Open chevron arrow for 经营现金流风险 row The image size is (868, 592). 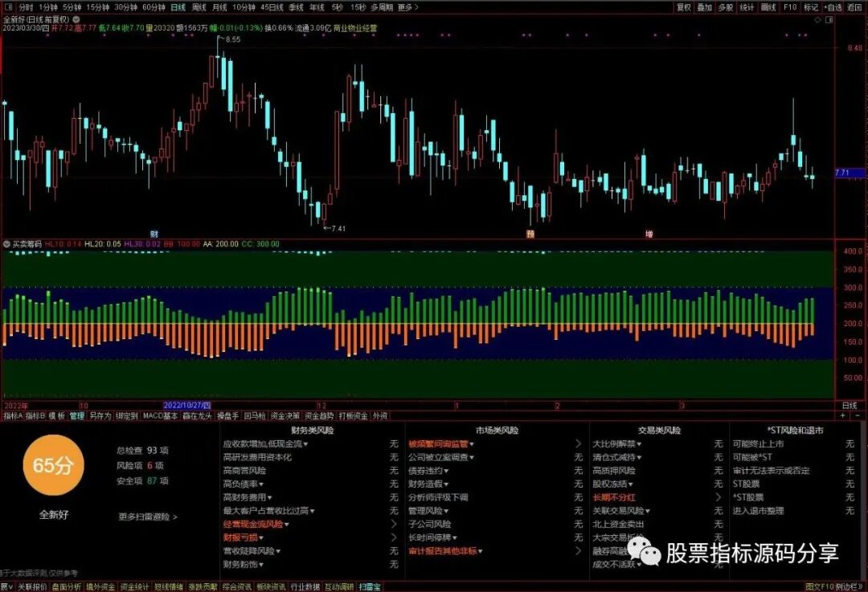click(394, 524)
